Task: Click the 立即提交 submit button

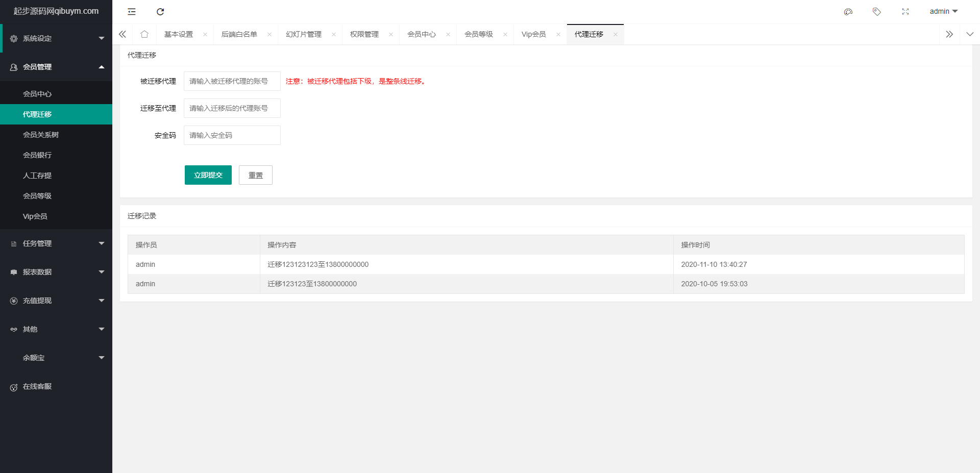Action: (x=208, y=175)
